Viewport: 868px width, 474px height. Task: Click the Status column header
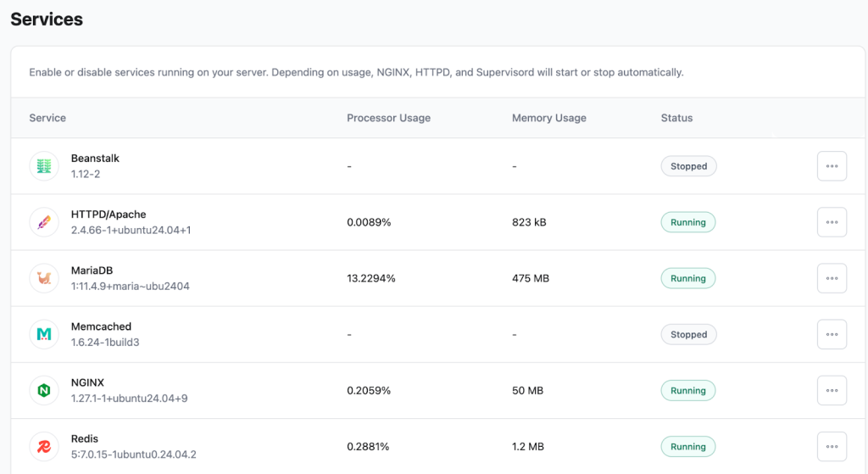click(676, 118)
